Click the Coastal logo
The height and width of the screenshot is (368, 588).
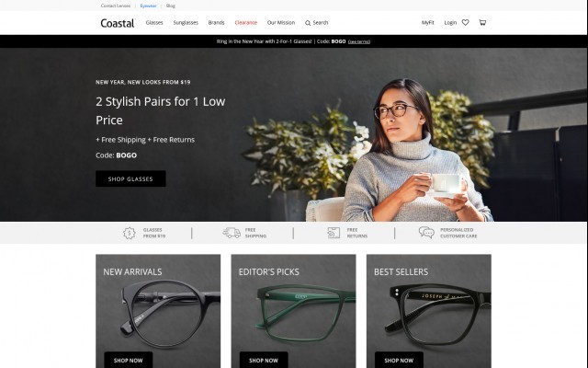(x=118, y=23)
